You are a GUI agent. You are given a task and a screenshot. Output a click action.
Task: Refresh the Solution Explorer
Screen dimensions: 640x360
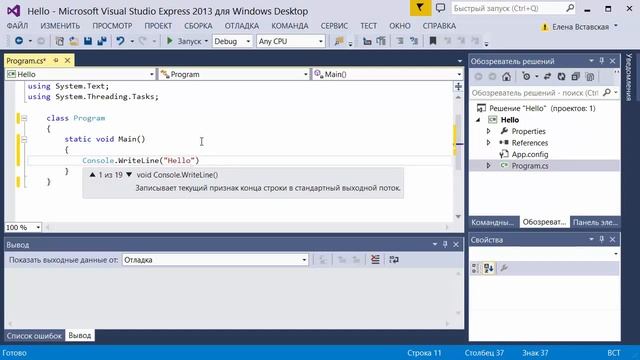[x=562, y=76]
